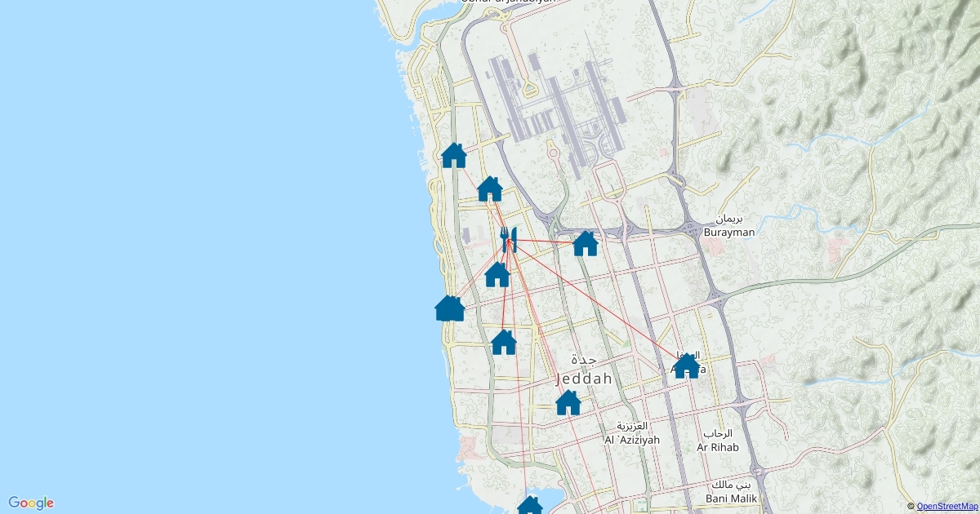Click the Burayman place label
The width and height of the screenshot is (980, 514).
(728, 232)
